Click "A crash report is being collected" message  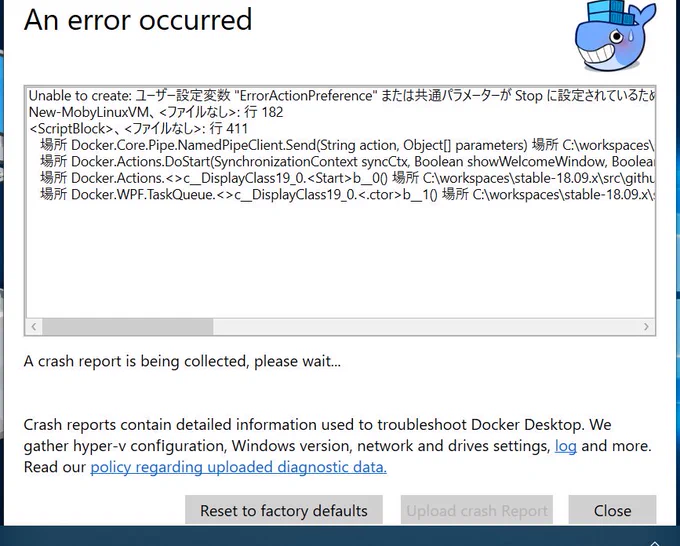(x=182, y=361)
